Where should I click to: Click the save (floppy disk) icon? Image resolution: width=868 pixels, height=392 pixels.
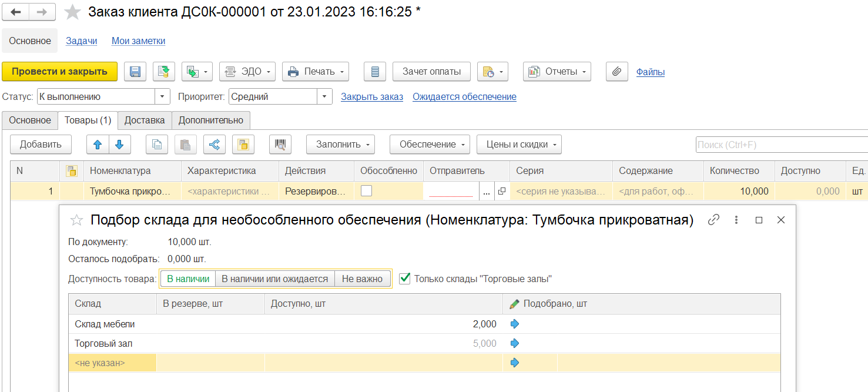click(x=135, y=72)
